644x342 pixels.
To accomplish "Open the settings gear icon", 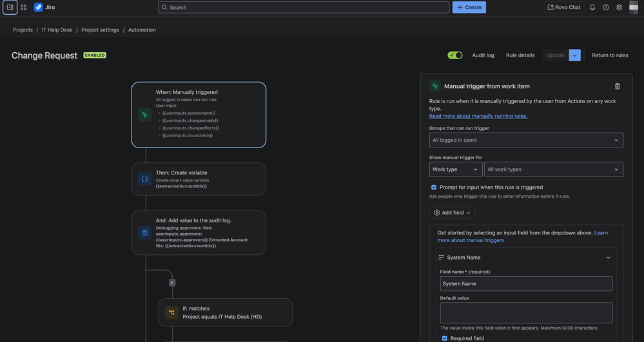I will pyautogui.click(x=620, y=7).
